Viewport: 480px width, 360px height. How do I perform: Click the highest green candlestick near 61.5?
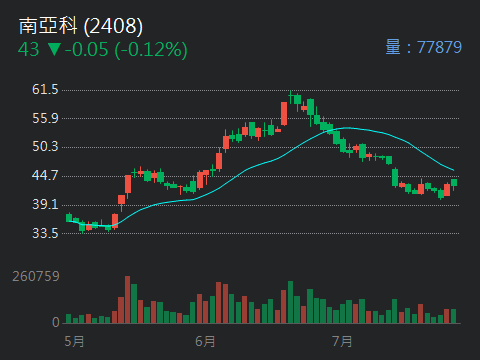(297, 100)
